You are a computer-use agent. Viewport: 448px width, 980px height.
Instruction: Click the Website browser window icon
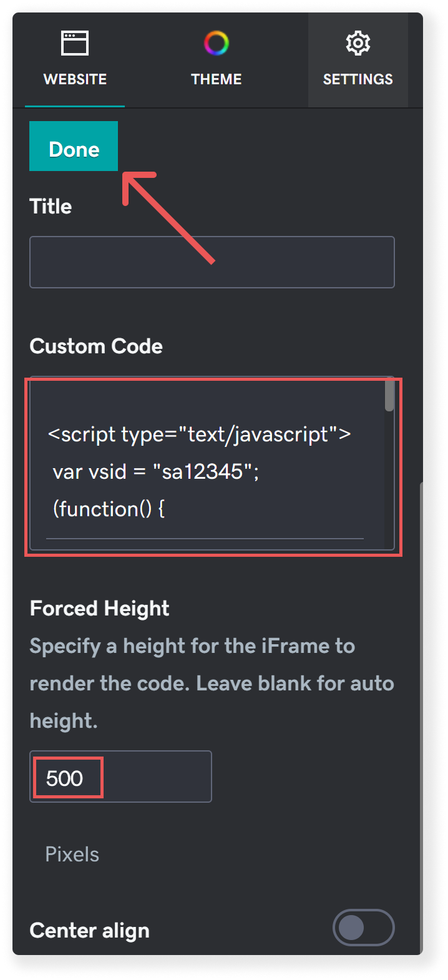[x=75, y=43]
